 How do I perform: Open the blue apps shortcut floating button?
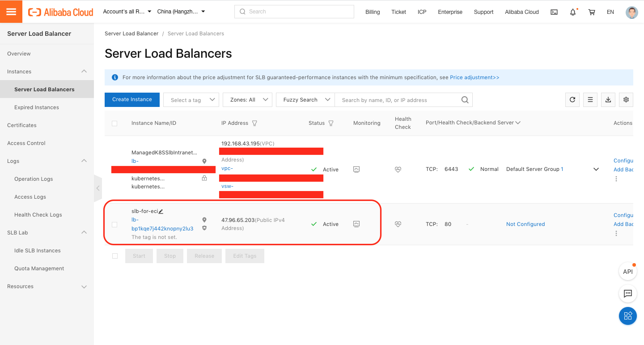pos(628,316)
